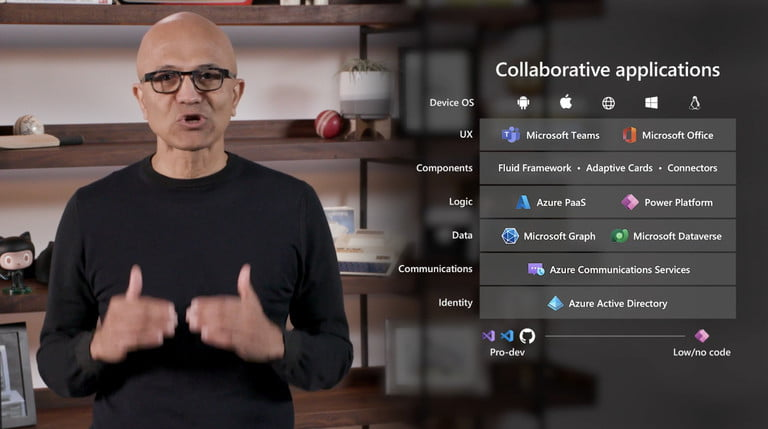Select the Linux penguin icon

pos(694,102)
